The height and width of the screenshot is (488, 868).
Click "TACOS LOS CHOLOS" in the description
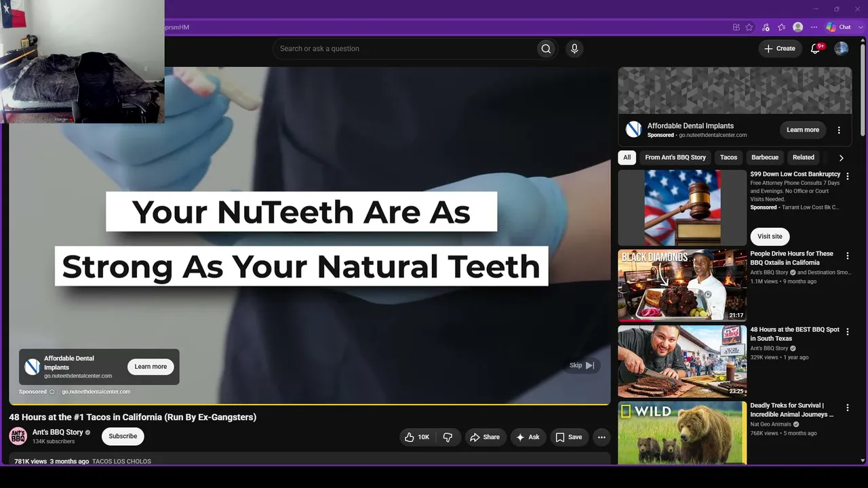click(121, 462)
